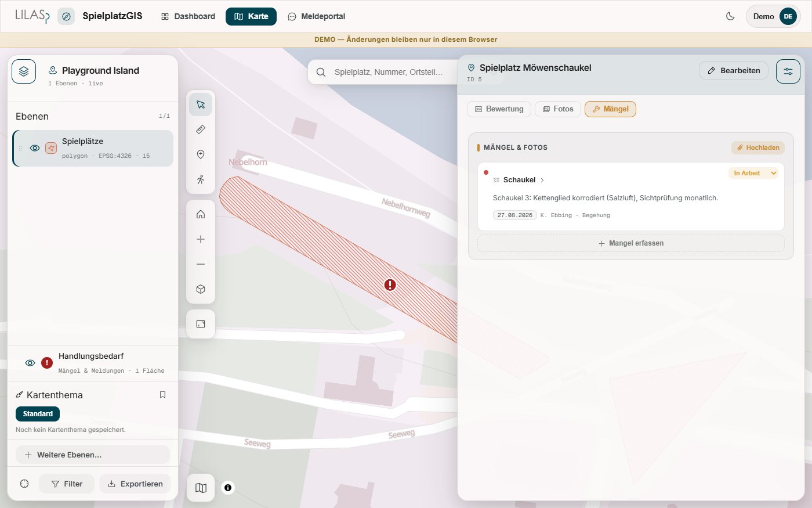
Task: Open the Demo user menu
Action: (x=773, y=16)
